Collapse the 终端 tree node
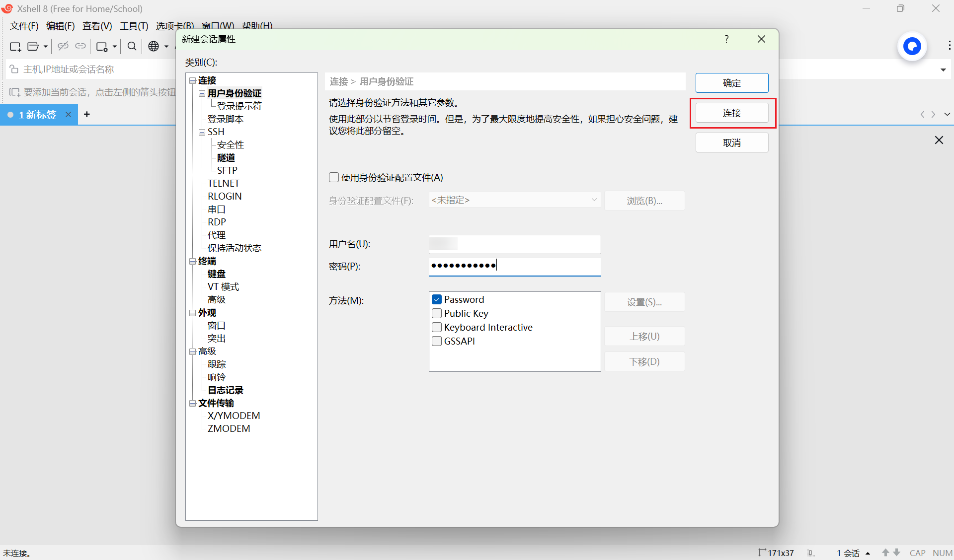The height and width of the screenshot is (560, 954). pyautogui.click(x=192, y=261)
